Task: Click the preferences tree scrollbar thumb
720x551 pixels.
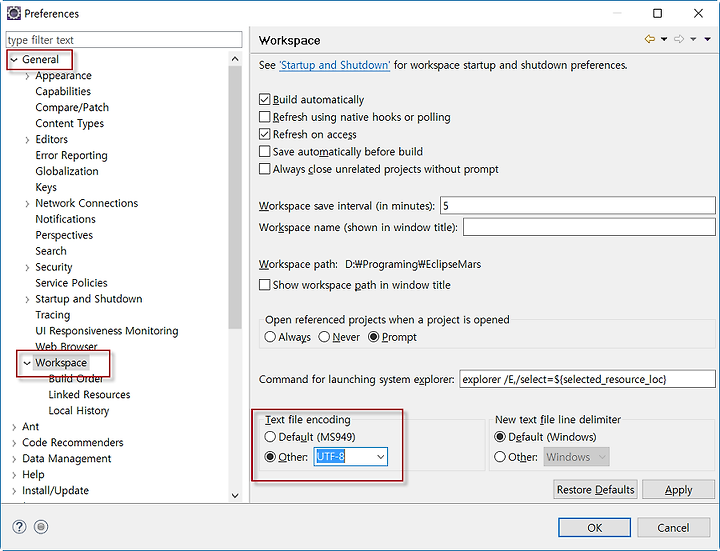Action: (x=235, y=197)
